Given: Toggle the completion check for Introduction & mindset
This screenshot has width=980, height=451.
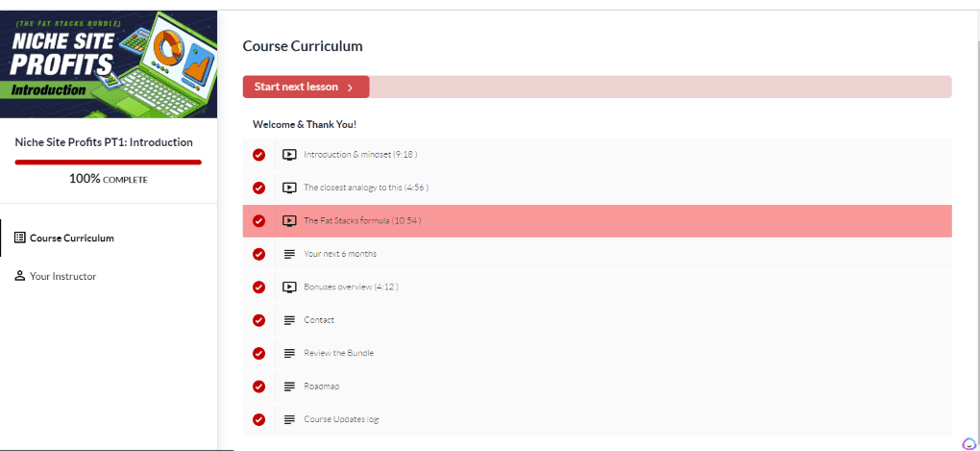Looking at the screenshot, I should coord(258,155).
